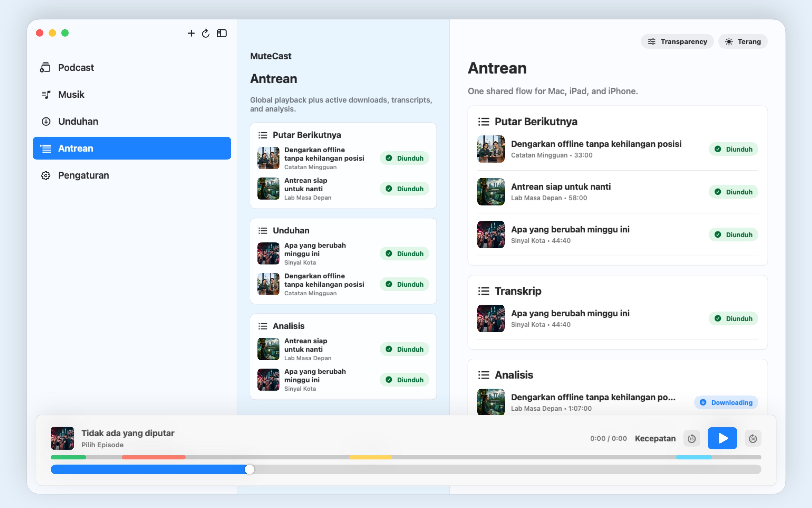Image resolution: width=812 pixels, height=508 pixels.
Task: Click the list icon beside Transkrip
Action: coord(484,291)
